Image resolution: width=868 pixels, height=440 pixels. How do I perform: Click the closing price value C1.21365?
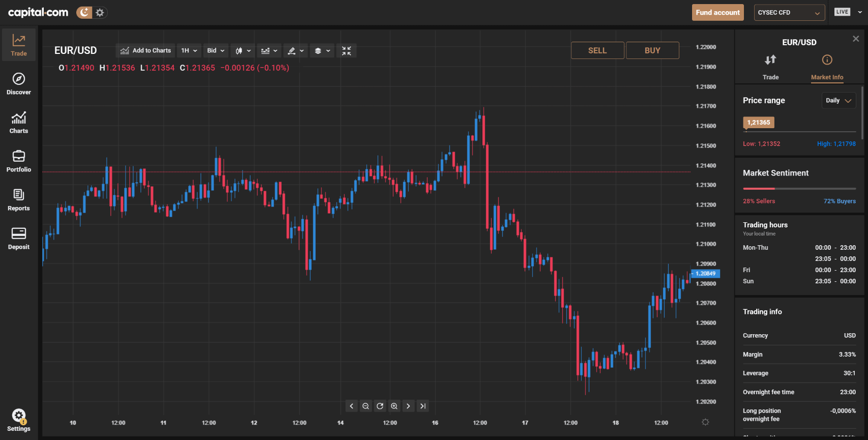point(197,68)
